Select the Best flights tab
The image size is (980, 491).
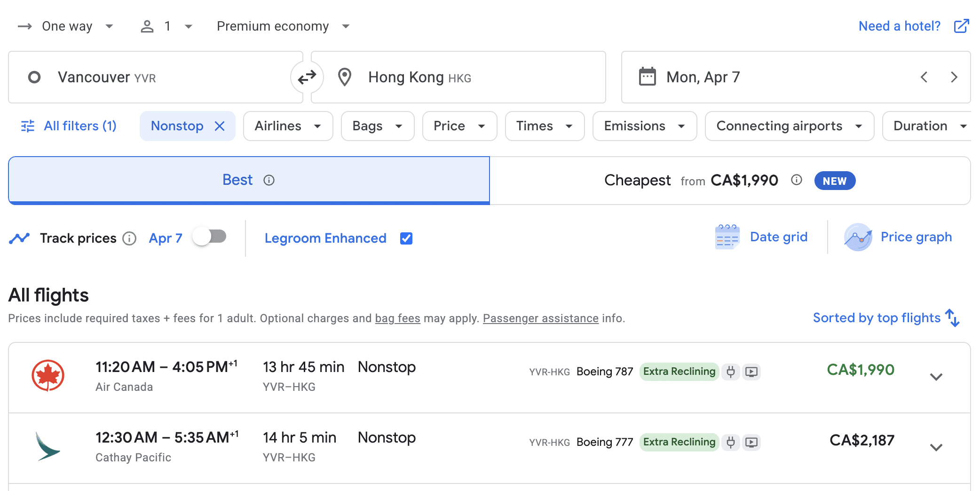[x=249, y=180]
